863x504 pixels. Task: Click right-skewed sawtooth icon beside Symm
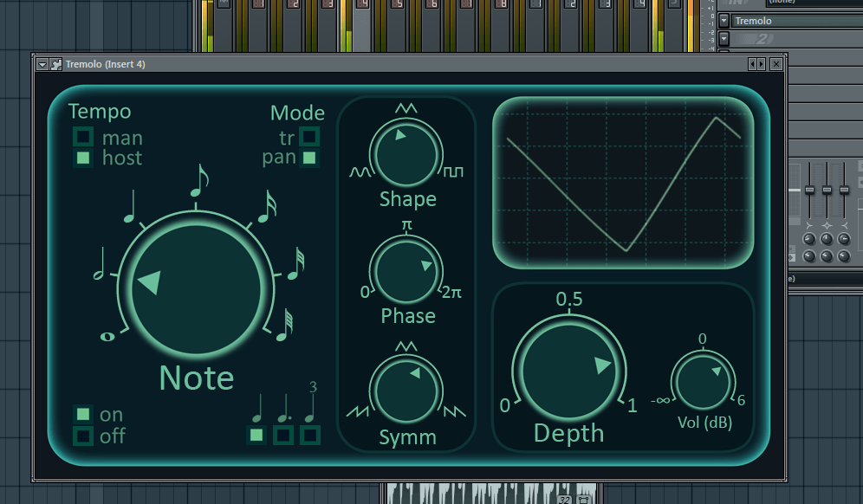point(455,411)
